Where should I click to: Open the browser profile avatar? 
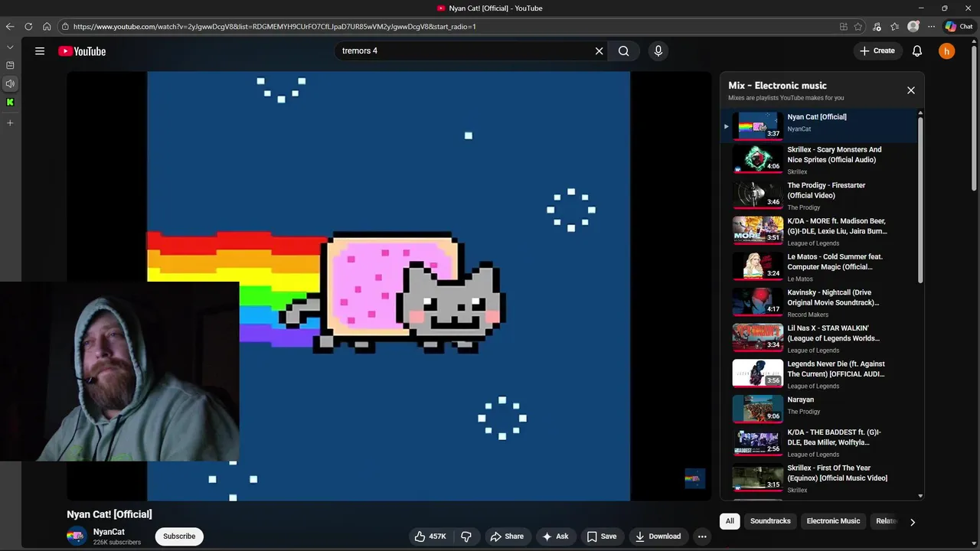913,26
